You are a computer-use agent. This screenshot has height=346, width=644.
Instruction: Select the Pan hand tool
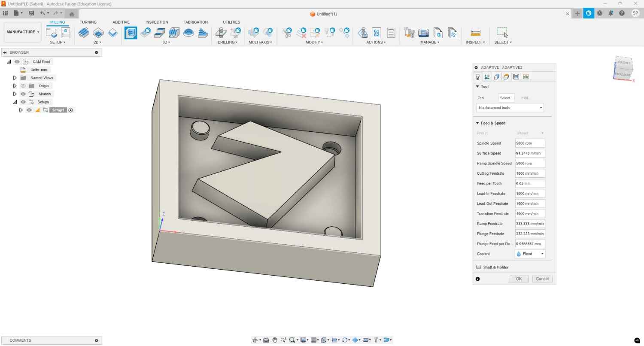(x=274, y=340)
